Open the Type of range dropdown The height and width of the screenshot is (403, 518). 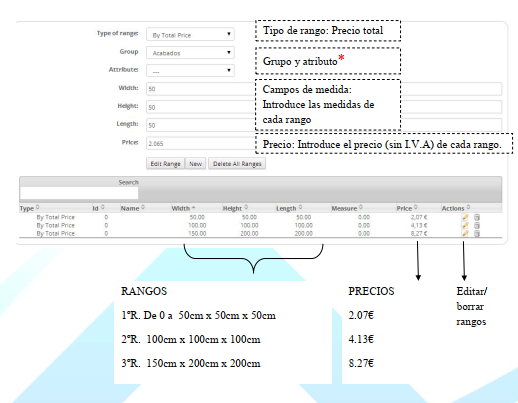[x=190, y=35]
